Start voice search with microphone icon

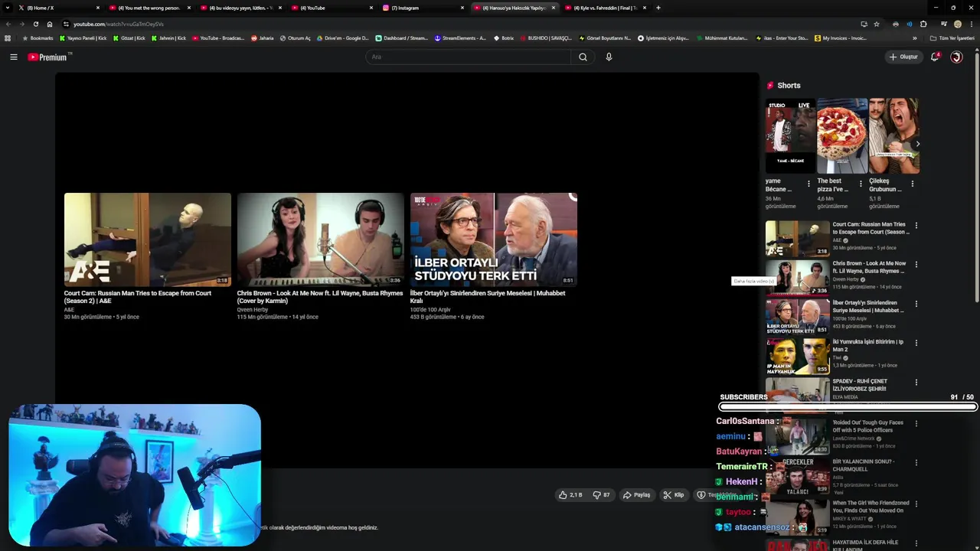(x=609, y=57)
